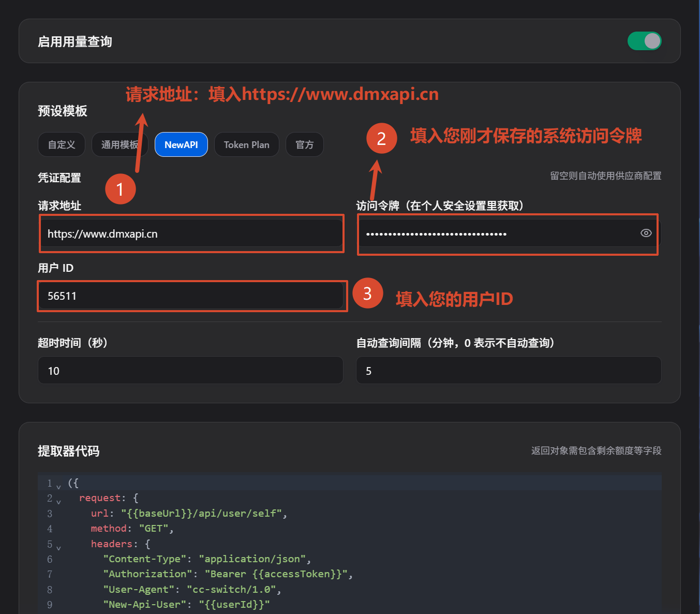The width and height of the screenshot is (700, 614).
Task: Click the 超时时间 input field
Action: tap(190, 370)
